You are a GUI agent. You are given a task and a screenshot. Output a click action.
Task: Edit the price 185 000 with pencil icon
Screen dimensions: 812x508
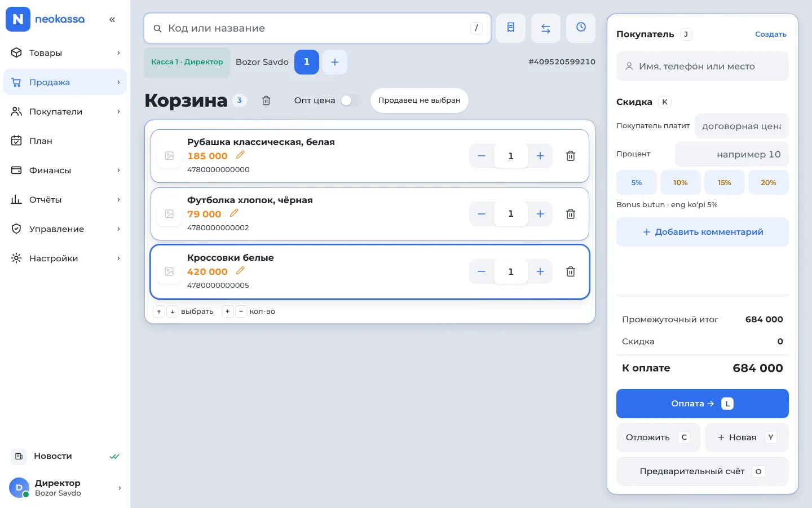point(240,155)
